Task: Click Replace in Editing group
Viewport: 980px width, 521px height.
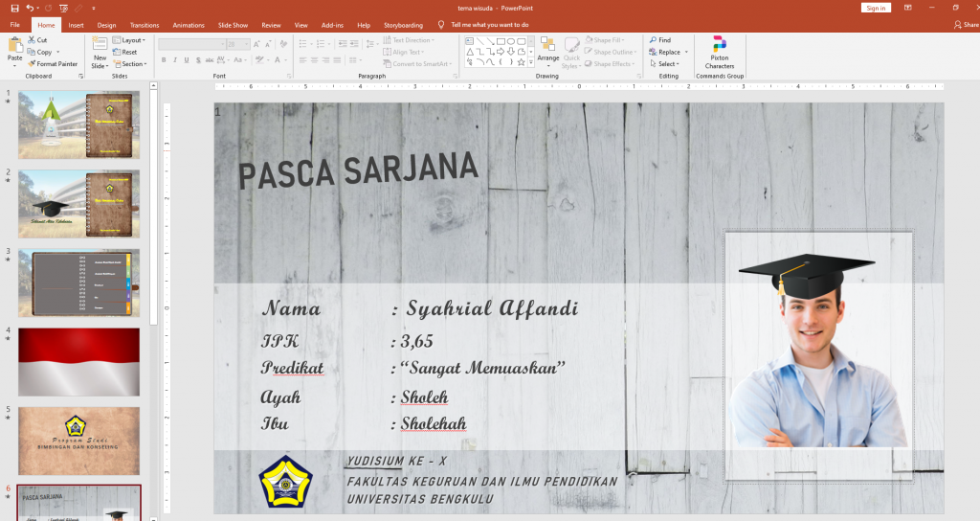Action: (x=669, y=52)
